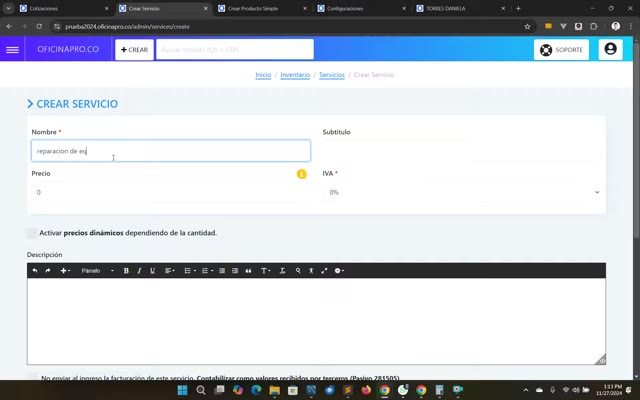Enable precios dinámicos checkbox
The image size is (640, 400).
(32, 233)
